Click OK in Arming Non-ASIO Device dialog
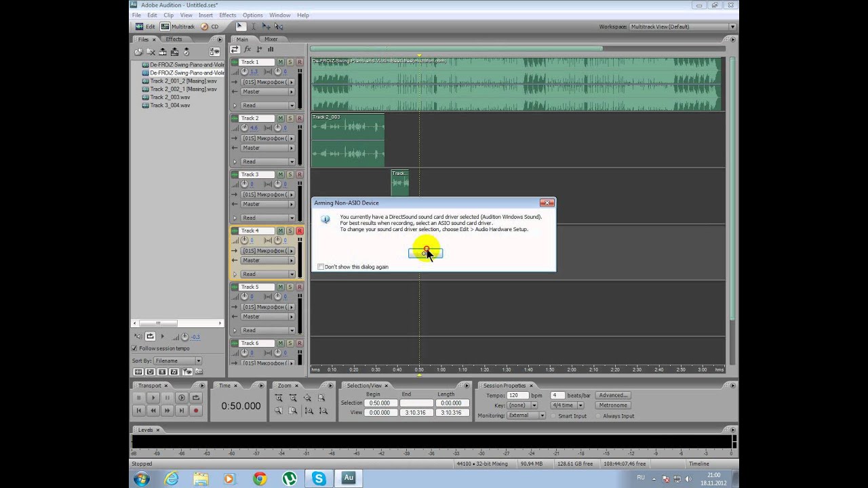The height and width of the screenshot is (488, 868). click(425, 253)
